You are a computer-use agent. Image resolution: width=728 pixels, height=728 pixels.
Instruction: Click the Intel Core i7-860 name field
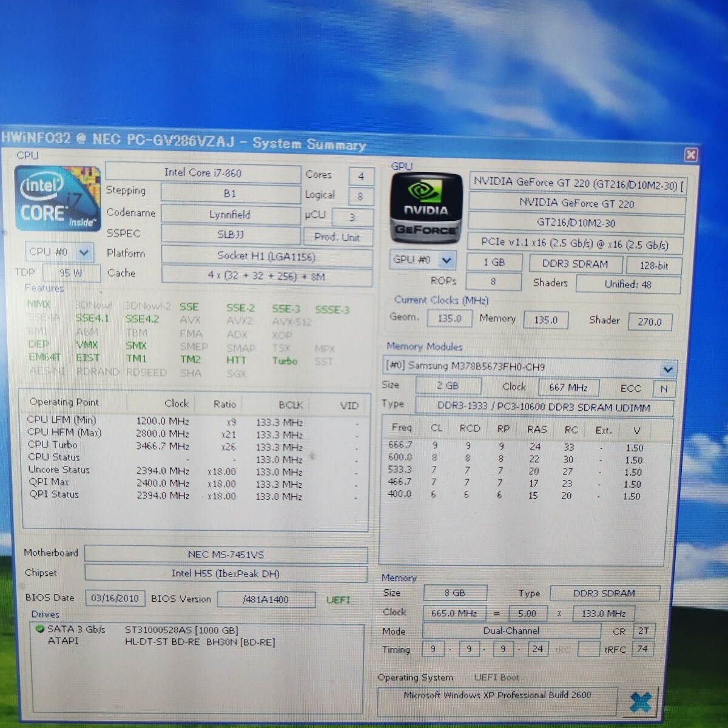[203, 173]
